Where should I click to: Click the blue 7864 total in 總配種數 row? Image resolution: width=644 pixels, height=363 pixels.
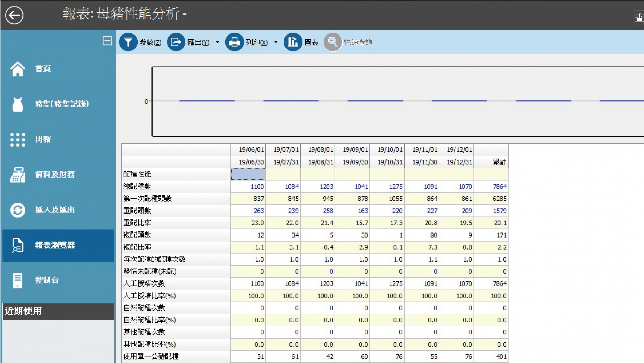pyautogui.click(x=500, y=187)
